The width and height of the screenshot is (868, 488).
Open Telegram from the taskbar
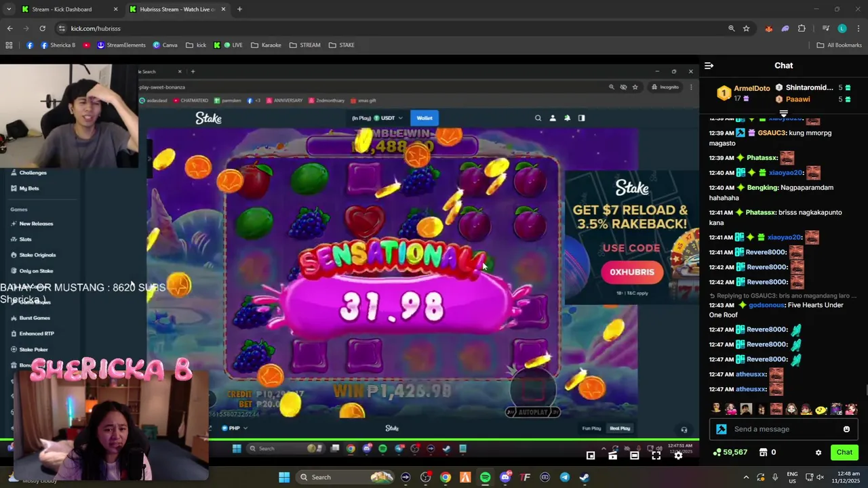564,477
